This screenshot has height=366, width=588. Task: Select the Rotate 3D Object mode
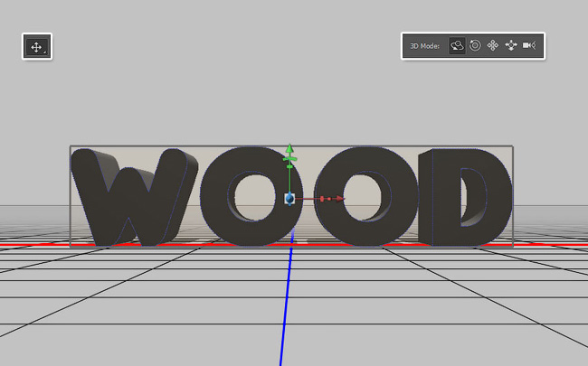[457, 46]
